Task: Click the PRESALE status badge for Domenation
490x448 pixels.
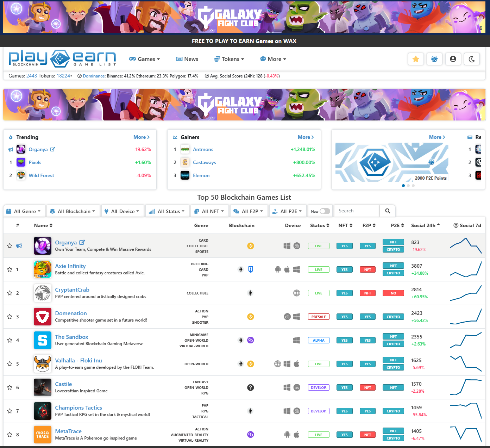Action: (319, 317)
